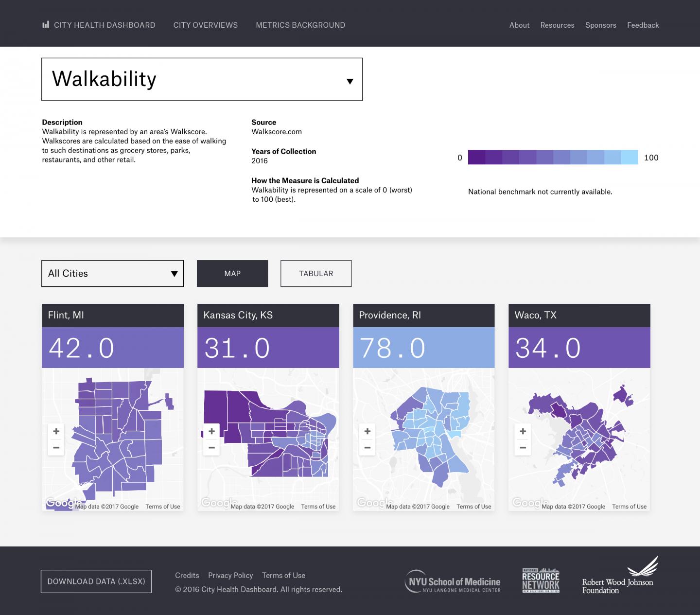The height and width of the screenshot is (615, 700).
Task: Zoom out on the Flint, MI map
Action: pyautogui.click(x=56, y=448)
